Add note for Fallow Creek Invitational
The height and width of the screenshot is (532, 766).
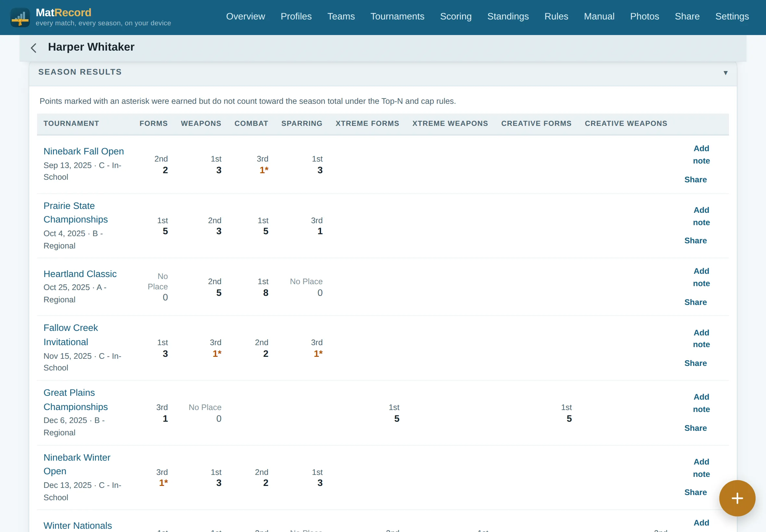701,339
